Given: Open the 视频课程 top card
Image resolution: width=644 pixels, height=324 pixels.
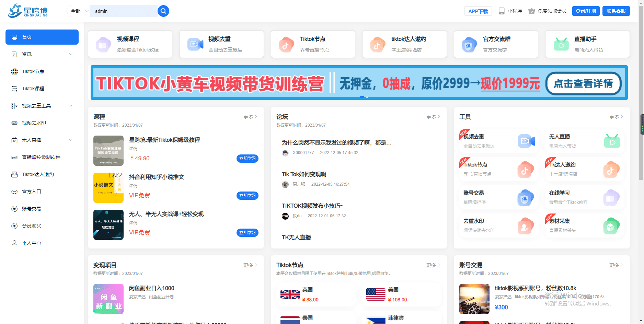Looking at the screenshot, I should [130, 44].
